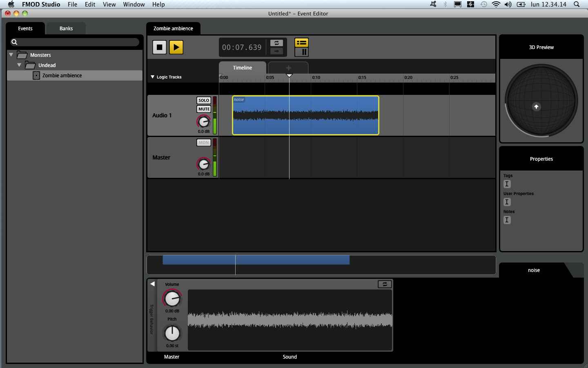The width and height of the screenshot is (588, 368).
Task: Edit User Properties text cursor icon
Action: pyautogui.click(x=507, y=202)
